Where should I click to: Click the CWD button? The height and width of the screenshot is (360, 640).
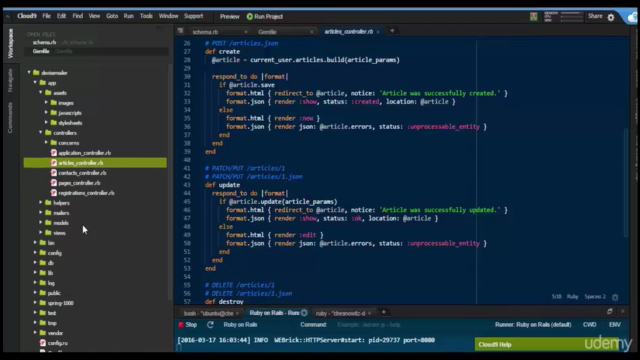tap(589, 325)
